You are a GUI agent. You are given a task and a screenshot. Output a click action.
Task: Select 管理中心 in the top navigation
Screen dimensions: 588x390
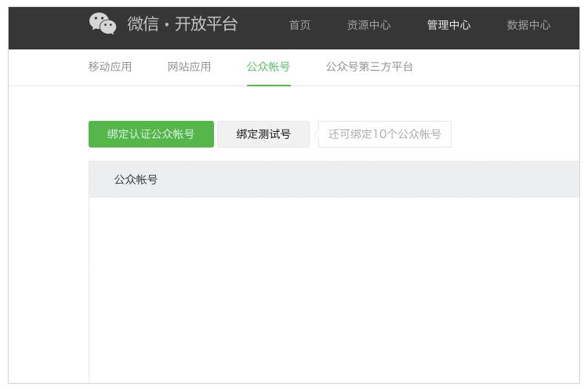pos(448,25)
